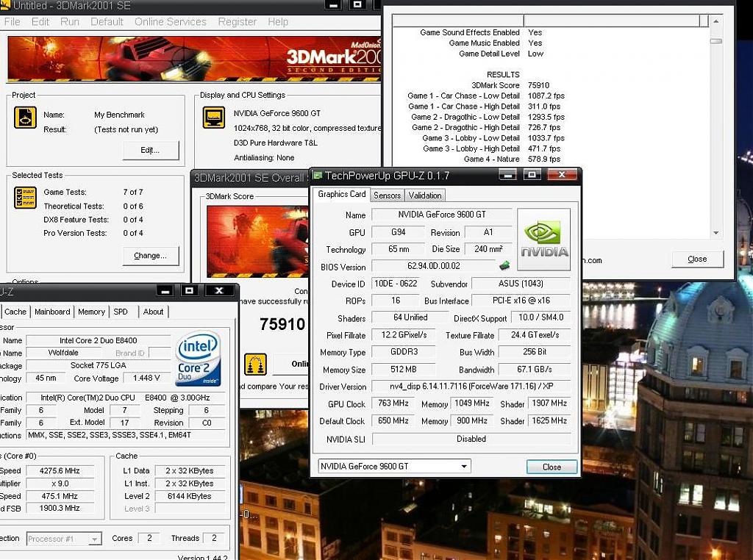Viewport: 753px width, 560px height.
Task: Click the 3DMark2001 title bar icon
Action: pos(5,5)
